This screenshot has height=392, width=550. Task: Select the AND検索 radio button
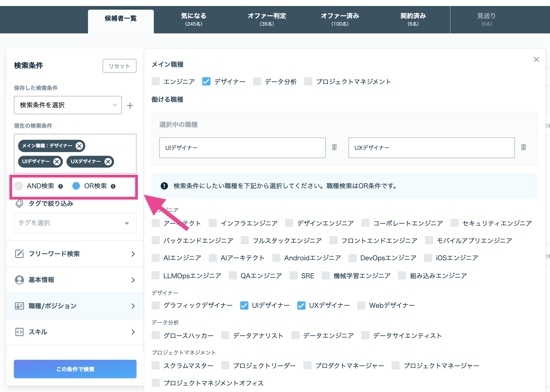pos(19,186)
